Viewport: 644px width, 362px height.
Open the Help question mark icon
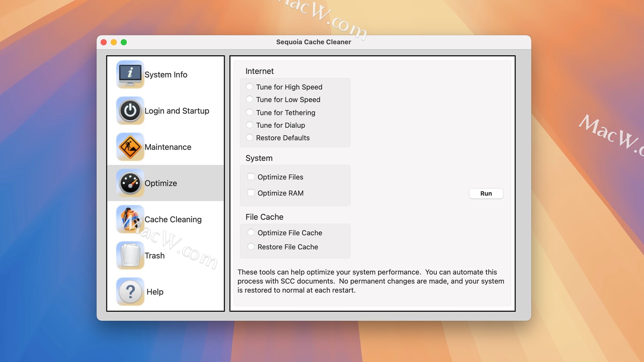click(130, 292)
